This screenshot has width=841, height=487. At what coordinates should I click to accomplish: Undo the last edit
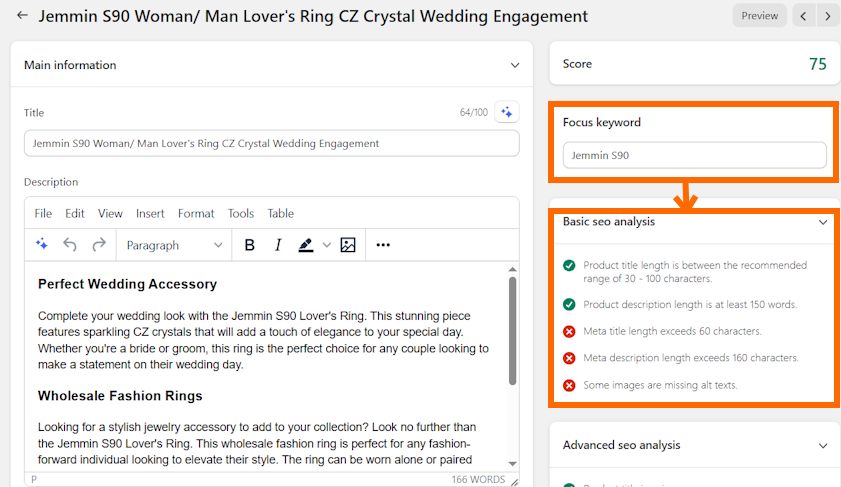coord(70,245)
